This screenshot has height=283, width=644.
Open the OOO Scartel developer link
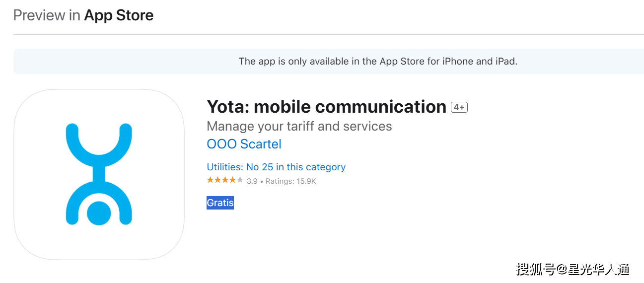pyautogui.click(x=244, y=144)
